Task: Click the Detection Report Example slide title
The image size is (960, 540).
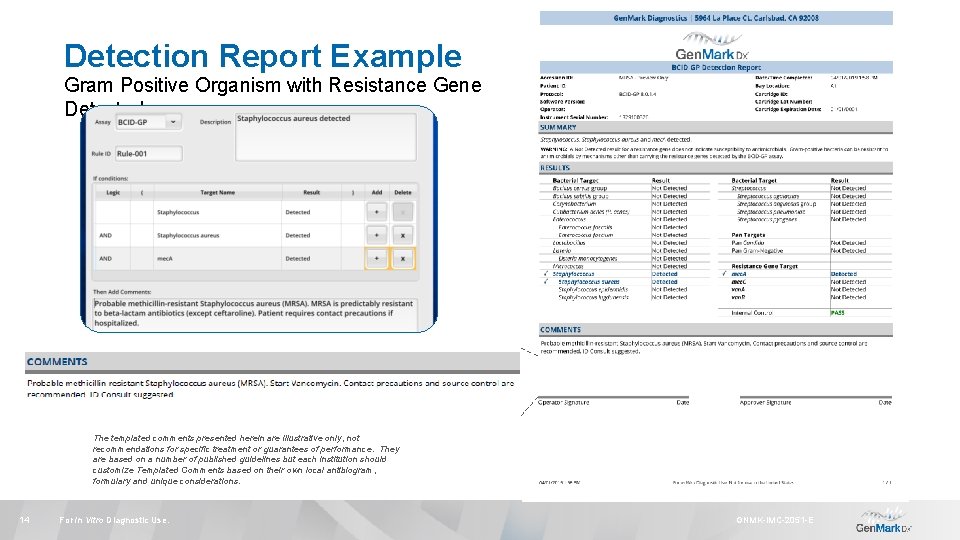Action: pyautogui.click(x=263, y=56)
